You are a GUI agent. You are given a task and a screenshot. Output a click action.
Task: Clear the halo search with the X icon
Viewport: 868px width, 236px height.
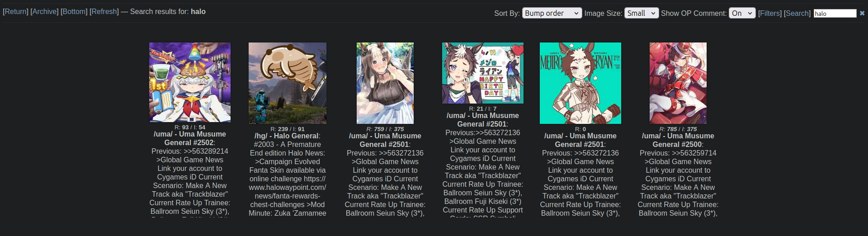pyautogui.click(x=862, y=13)
